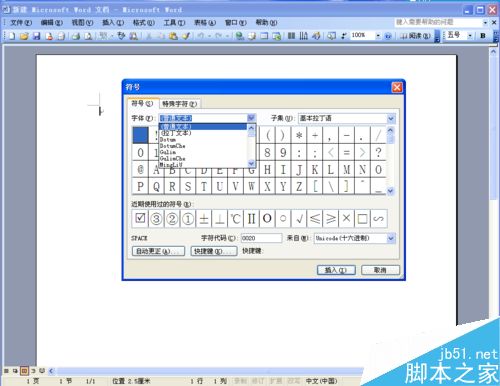The width and height of the screenshot is (500, 386).
Task: Select the 符号 tab in dialog
Action: (142, 103)
